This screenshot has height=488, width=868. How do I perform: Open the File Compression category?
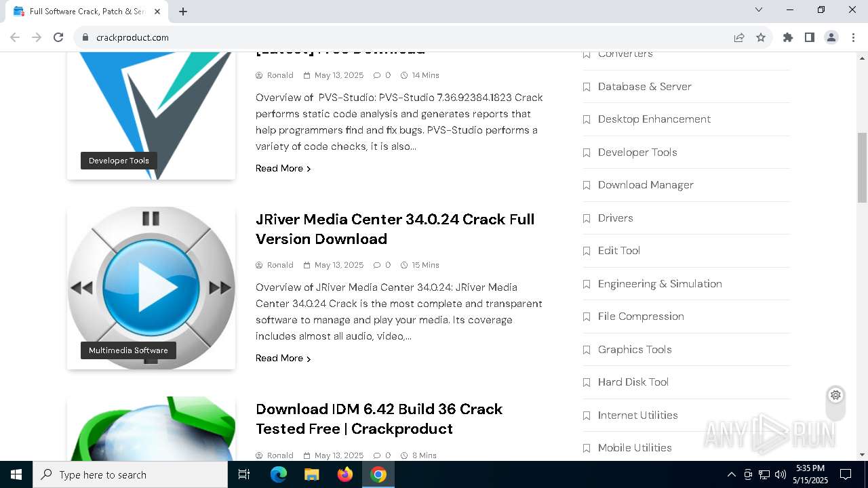click(x=641, y=316)
